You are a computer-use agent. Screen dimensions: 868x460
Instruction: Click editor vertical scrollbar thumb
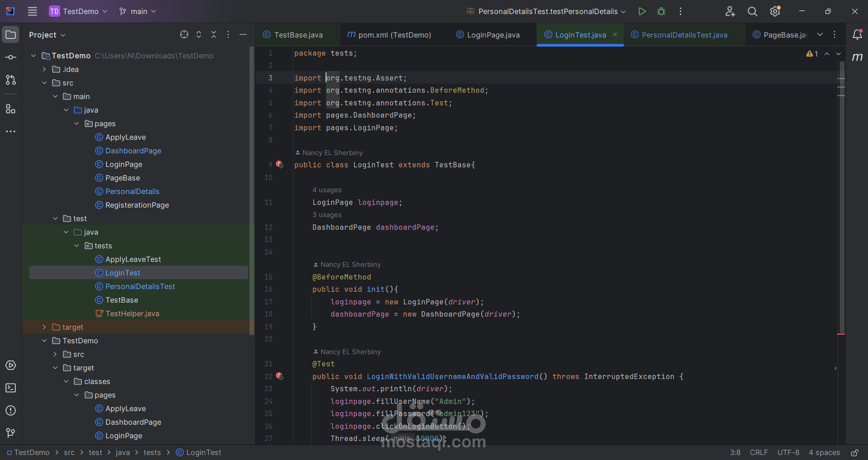tap(842, 197)
